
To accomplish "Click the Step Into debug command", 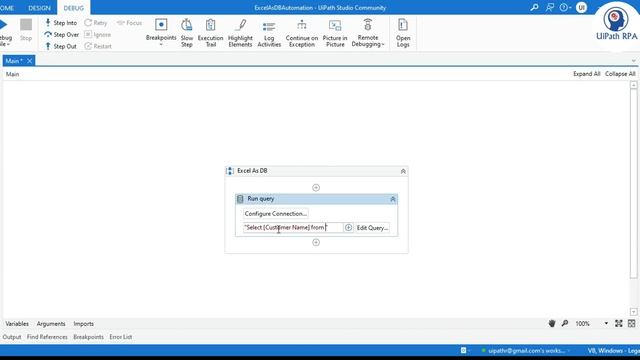I will click(x=60, y=23).
